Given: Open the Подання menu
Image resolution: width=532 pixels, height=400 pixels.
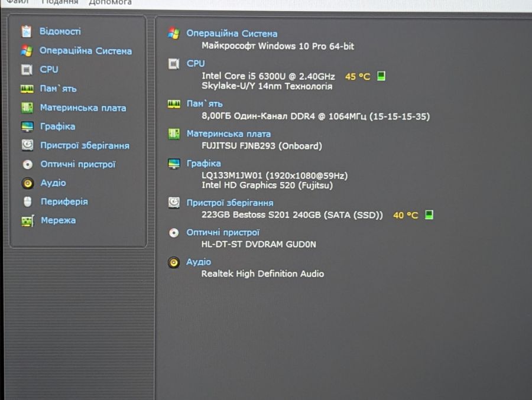Looking at the screenshot, I should tap(60, 2).
